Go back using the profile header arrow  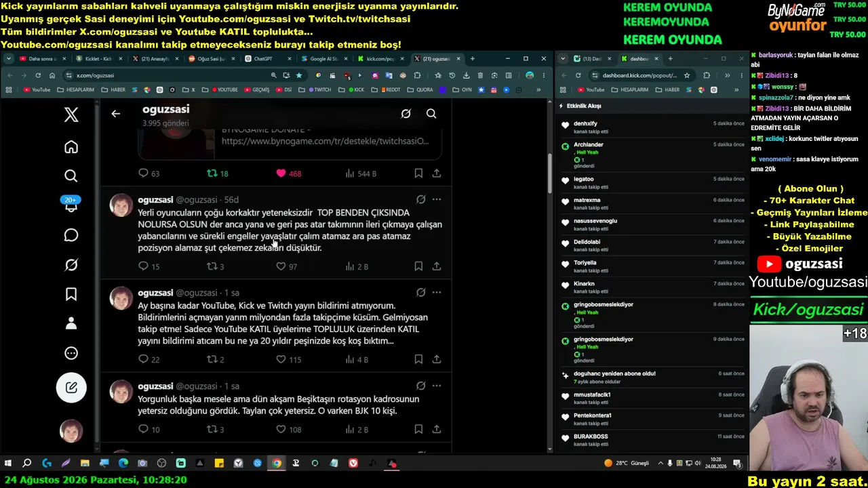[116, 114]
